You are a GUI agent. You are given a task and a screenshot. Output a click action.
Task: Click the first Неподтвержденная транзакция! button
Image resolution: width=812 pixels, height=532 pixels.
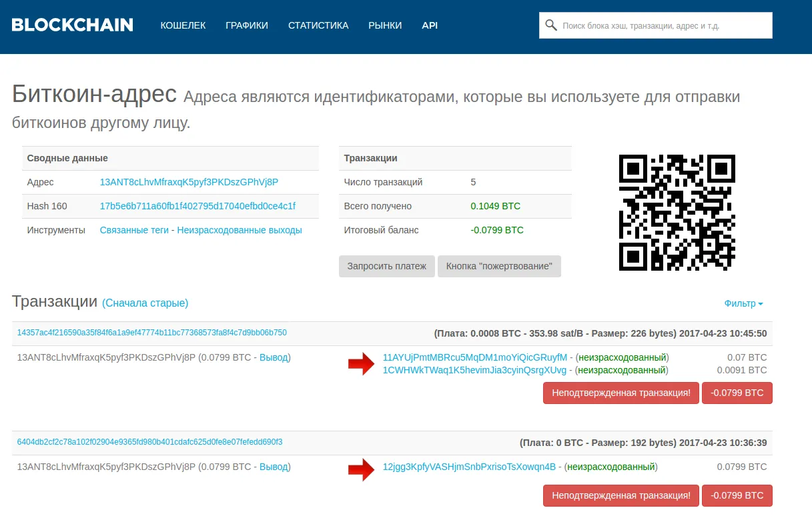point(621,393)
